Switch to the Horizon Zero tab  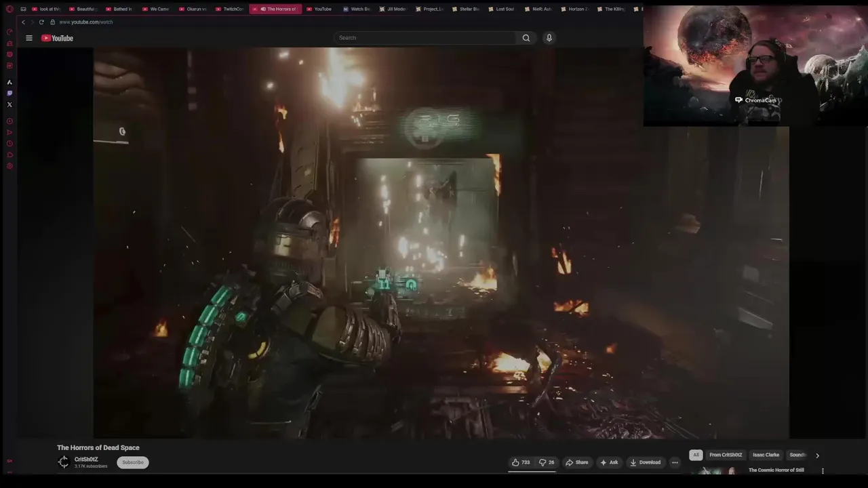(576, 9)
